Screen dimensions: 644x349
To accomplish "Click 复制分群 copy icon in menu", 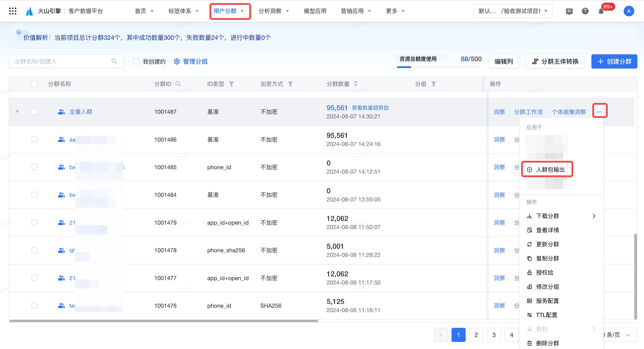I will pos(529,259).
